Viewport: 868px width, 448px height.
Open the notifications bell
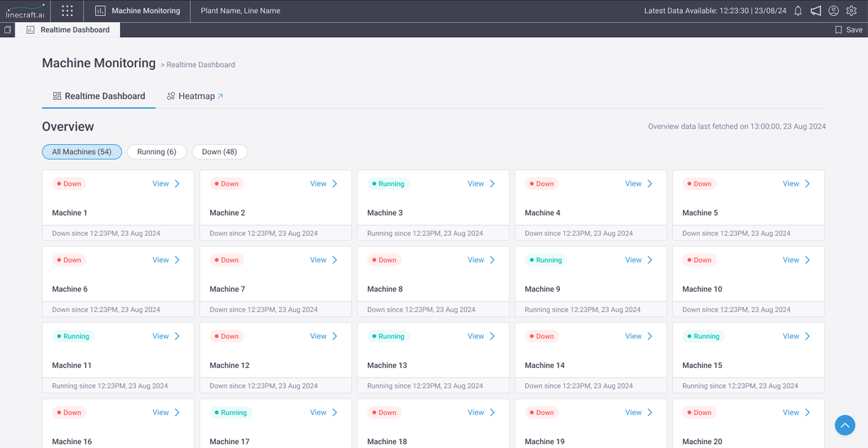798,11
